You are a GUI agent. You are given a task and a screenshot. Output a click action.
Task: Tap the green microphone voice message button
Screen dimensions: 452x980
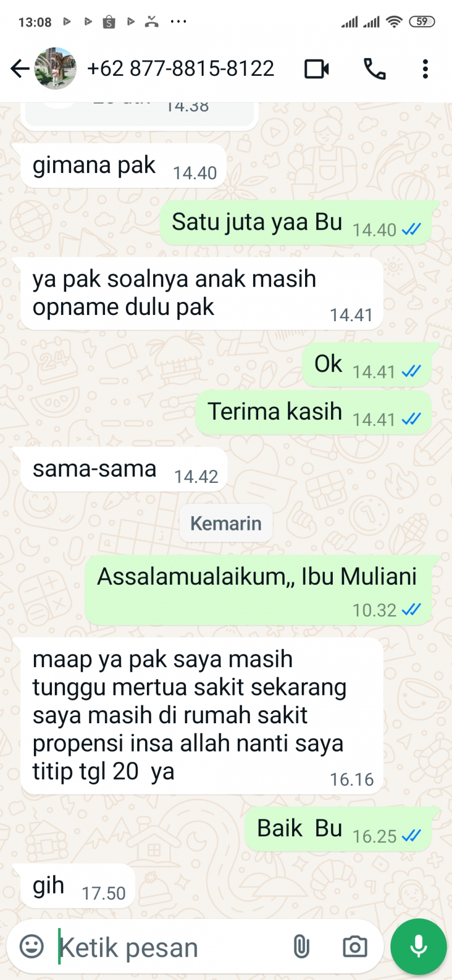[419, 946]
